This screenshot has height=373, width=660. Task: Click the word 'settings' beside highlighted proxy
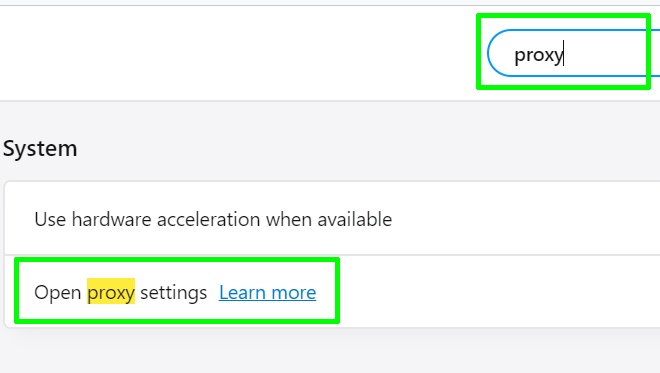click(x=173, y=293)
